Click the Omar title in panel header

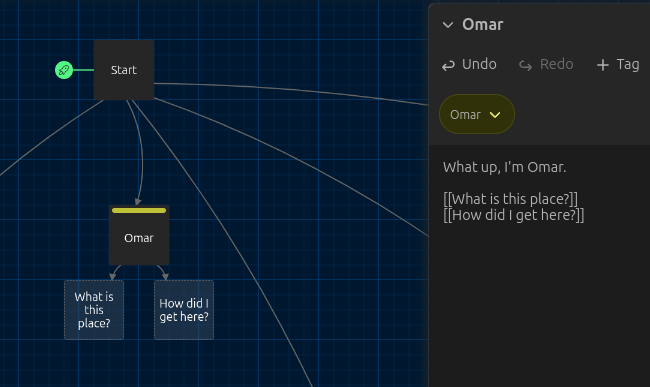tap(483, 25)
